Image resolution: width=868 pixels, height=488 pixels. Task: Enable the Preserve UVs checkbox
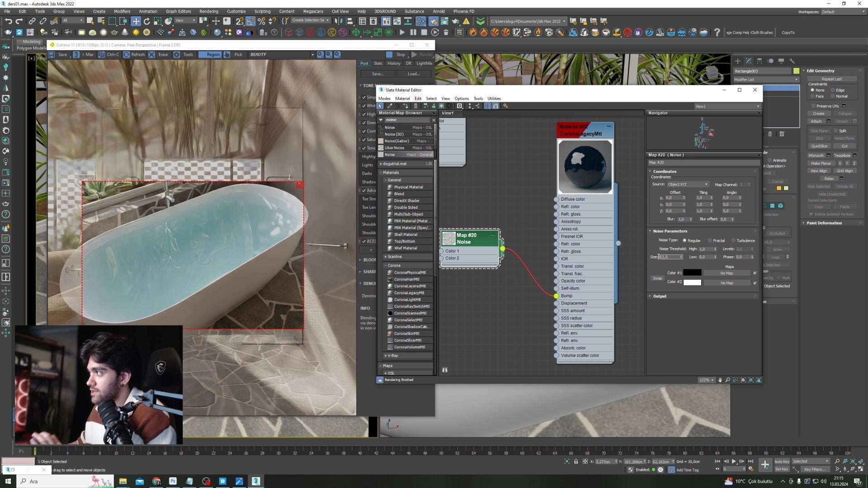click(813, 106)
